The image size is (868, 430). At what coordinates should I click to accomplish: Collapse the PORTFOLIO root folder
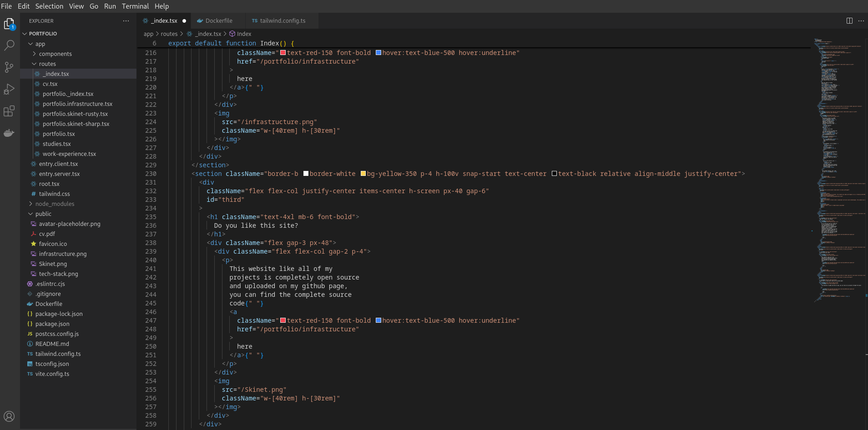pyautogui.click(x=43, y=34)
